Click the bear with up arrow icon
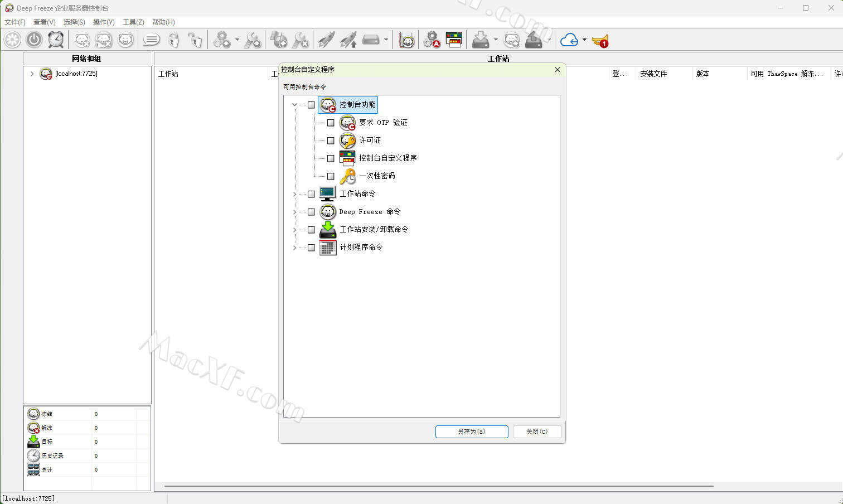 (512, 40)
